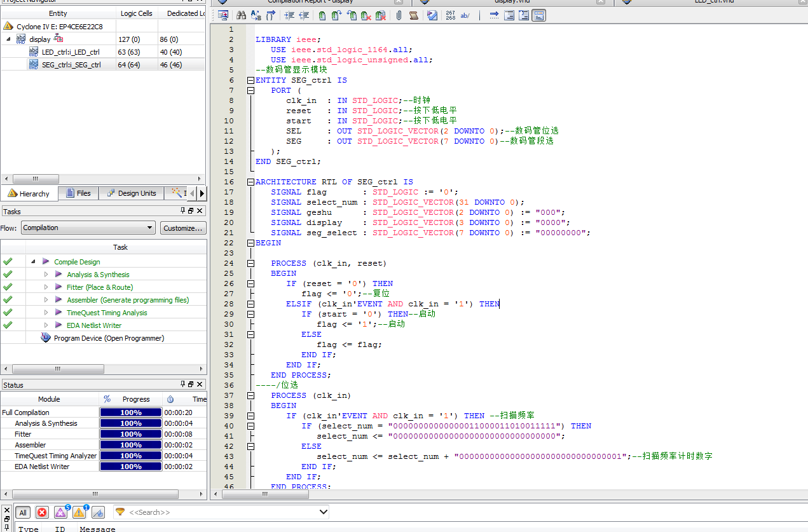The image size is (808, 532).
Task: Click the messages search input field
Action: coord(223,512)
